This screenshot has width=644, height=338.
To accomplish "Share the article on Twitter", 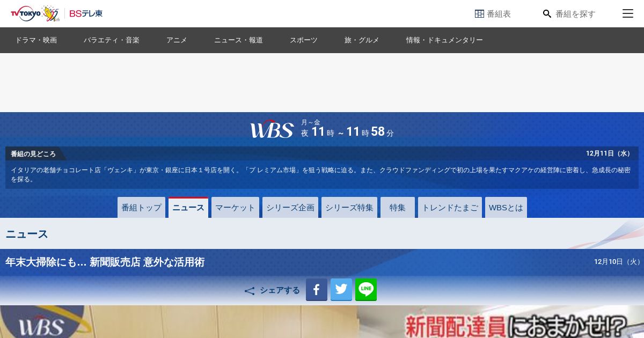I will click(x=341, y=290).
